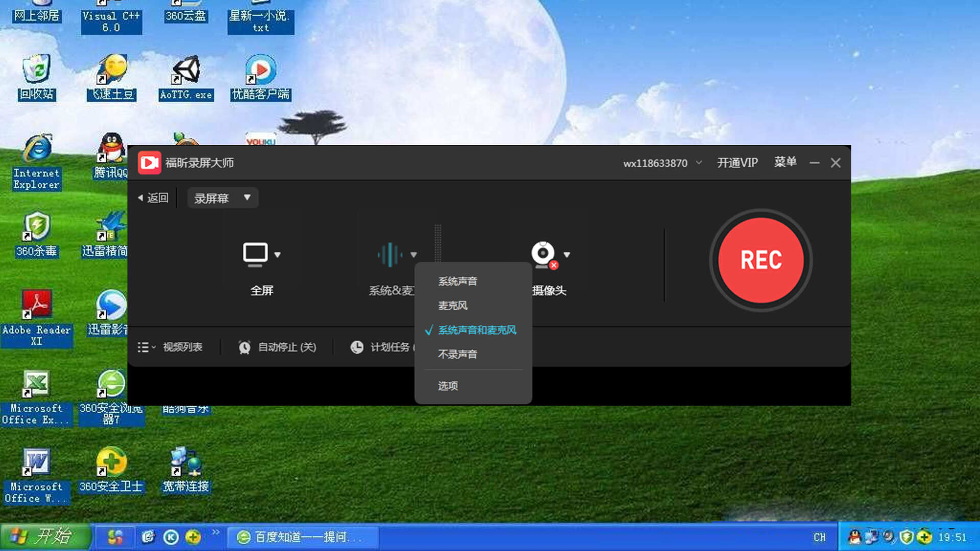Open Visual C++ 6.0 desktop shortcut
980x551 pixels.
pos(111,18)
